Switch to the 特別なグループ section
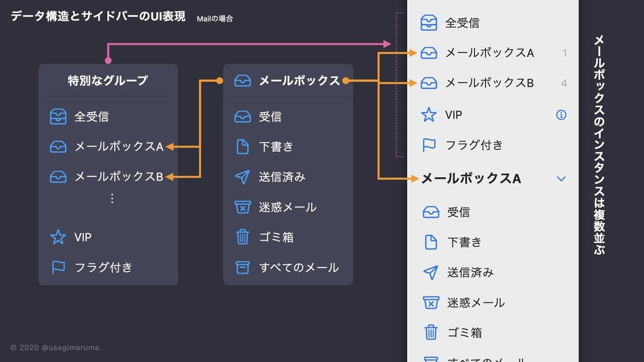This screenshot has height=362, width=644. pyautogui.click(x=107, y=79)
